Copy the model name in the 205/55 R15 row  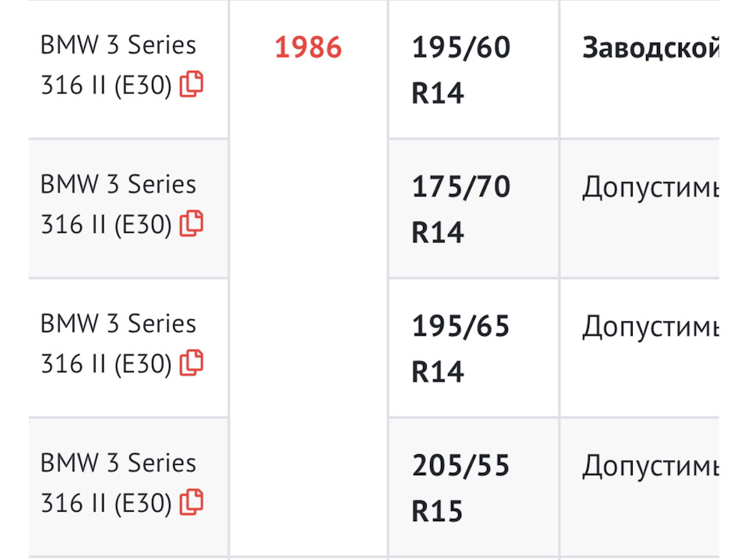click(x=192, y=502)
